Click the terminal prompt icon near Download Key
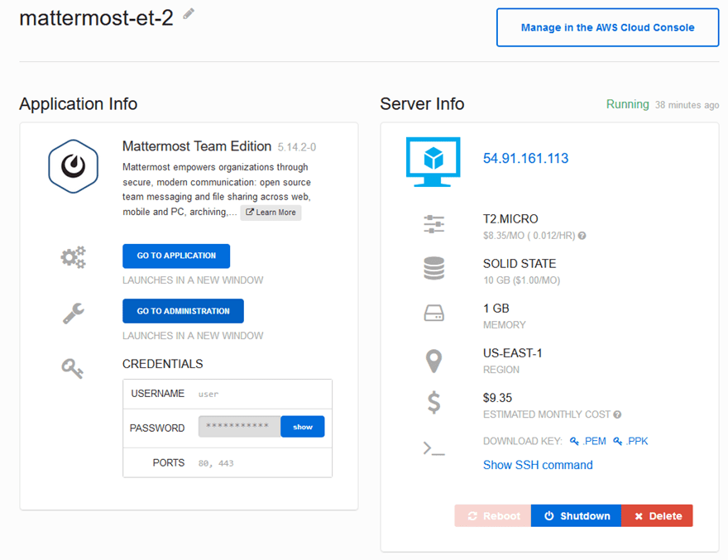 point(433,448)
